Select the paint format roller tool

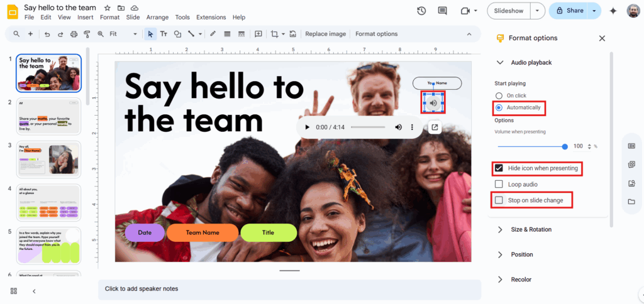coord(87,34)
